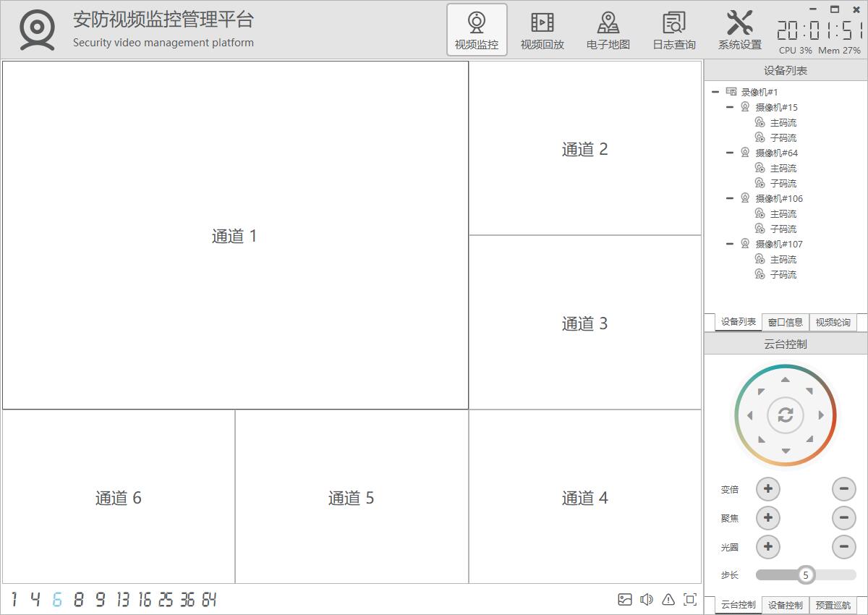Click the fullscreen icon in bottom bar
Viewport: 868px width, 615px height.
click(690, 599)
